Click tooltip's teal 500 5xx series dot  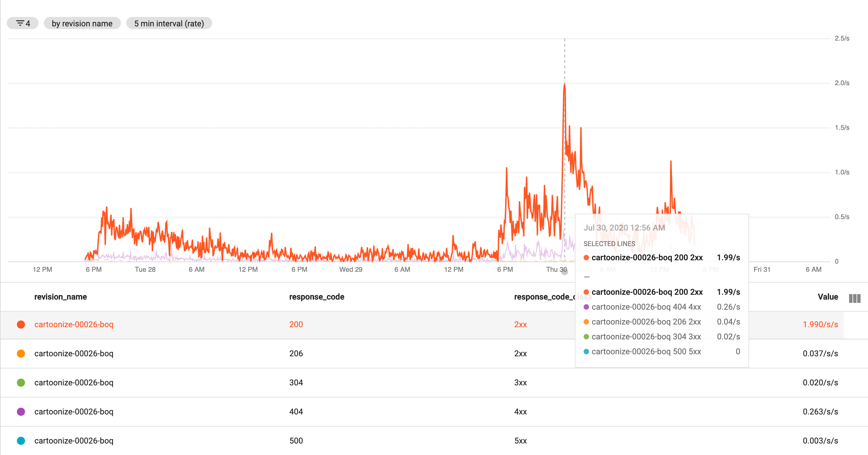pos(586,352)
